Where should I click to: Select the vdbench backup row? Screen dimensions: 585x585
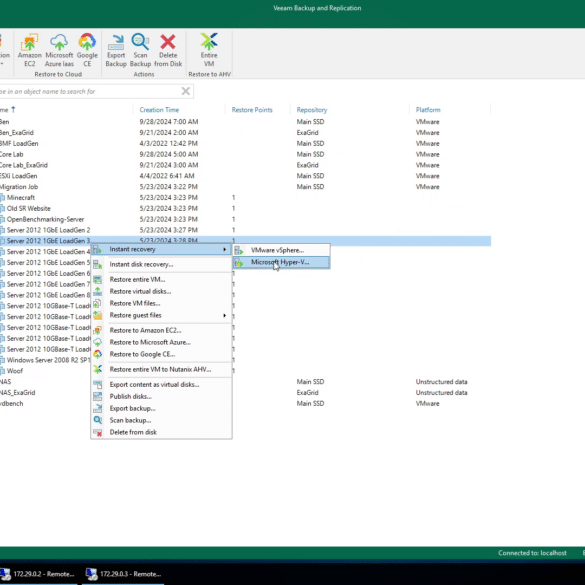[x=245, y=403]
